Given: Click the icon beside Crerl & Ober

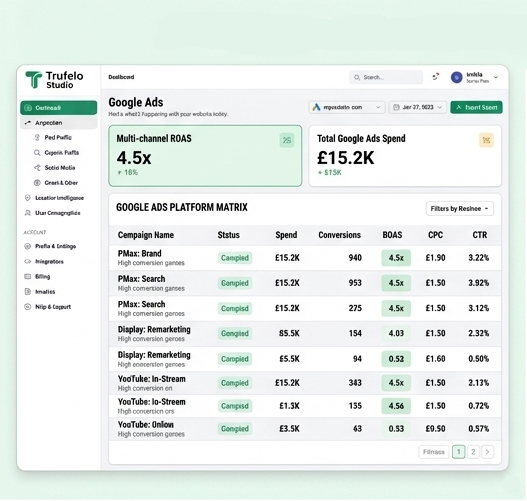Looking at the screenshot, I should (x=37, y=183).
